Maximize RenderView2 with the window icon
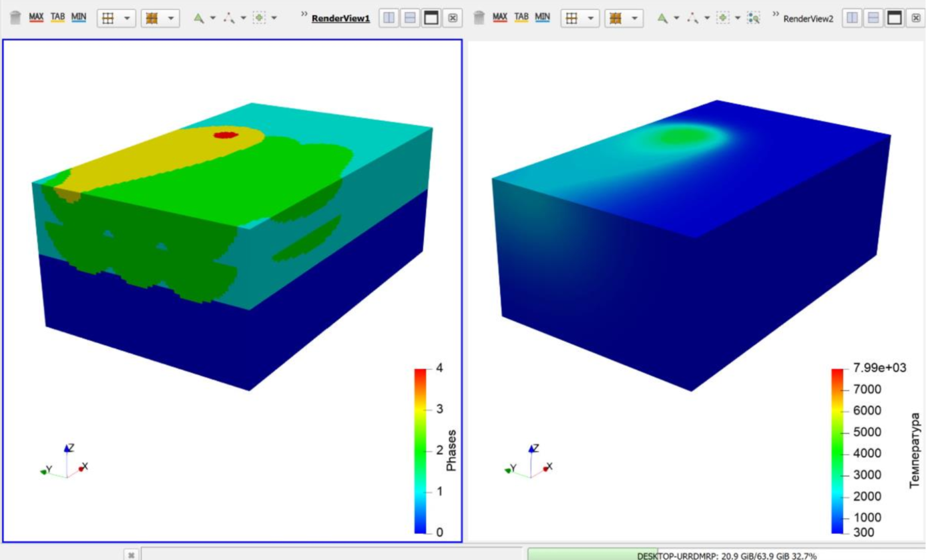Screen dimensions: 928x560 895,18
